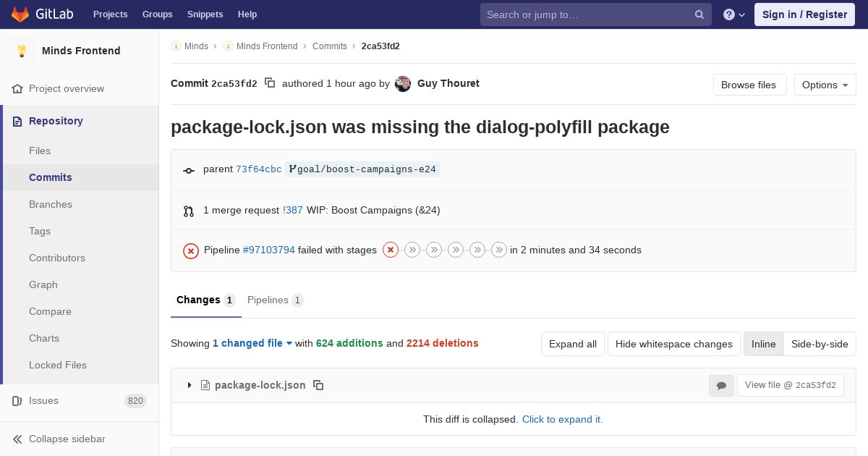Expand the package-lock.json diff caret
868x456 pixels.
[x=190, y=385]
